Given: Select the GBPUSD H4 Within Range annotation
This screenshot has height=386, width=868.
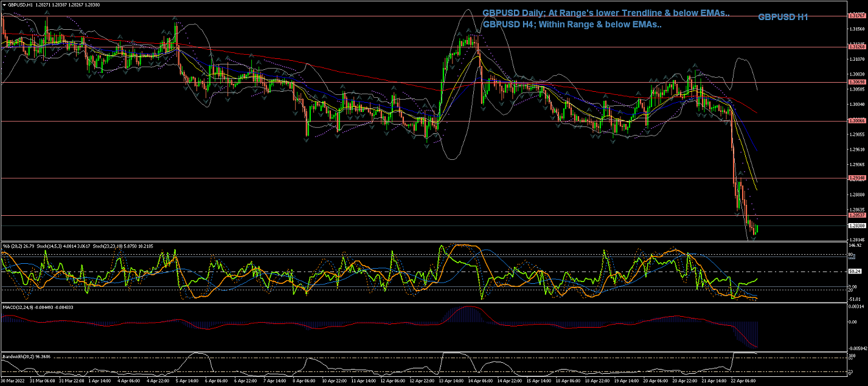Looking at the screenshot, I should (x=572, y=25).
